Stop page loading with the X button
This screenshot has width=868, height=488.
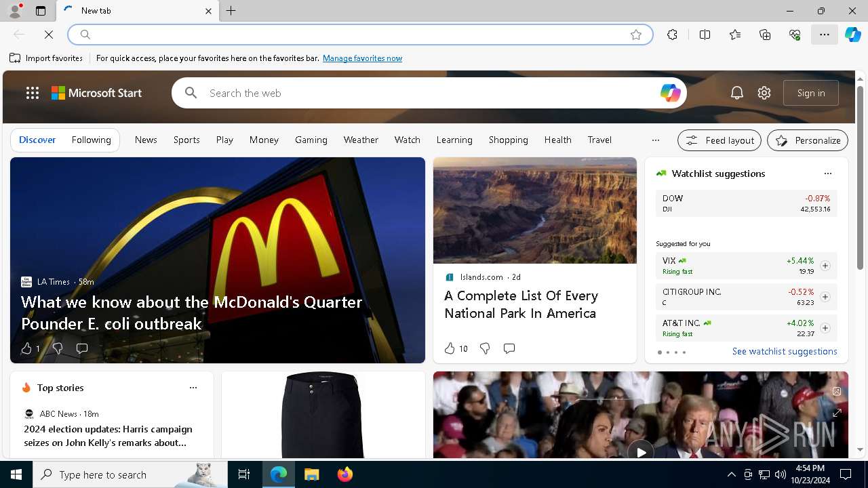tap(49, 35)
